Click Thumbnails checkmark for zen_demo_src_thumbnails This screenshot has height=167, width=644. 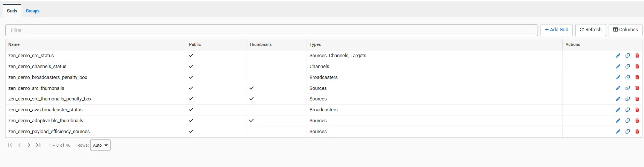tap(251, 88)
